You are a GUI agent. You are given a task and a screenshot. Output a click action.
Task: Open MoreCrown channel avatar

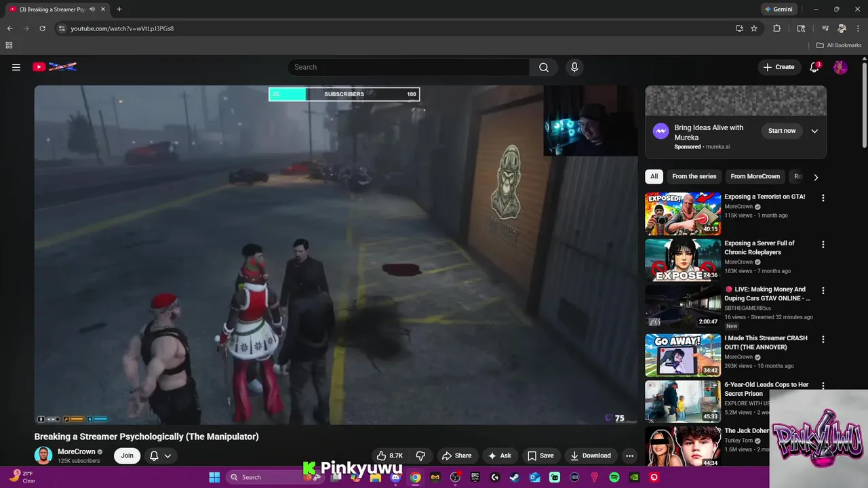(x=43, y=455)
